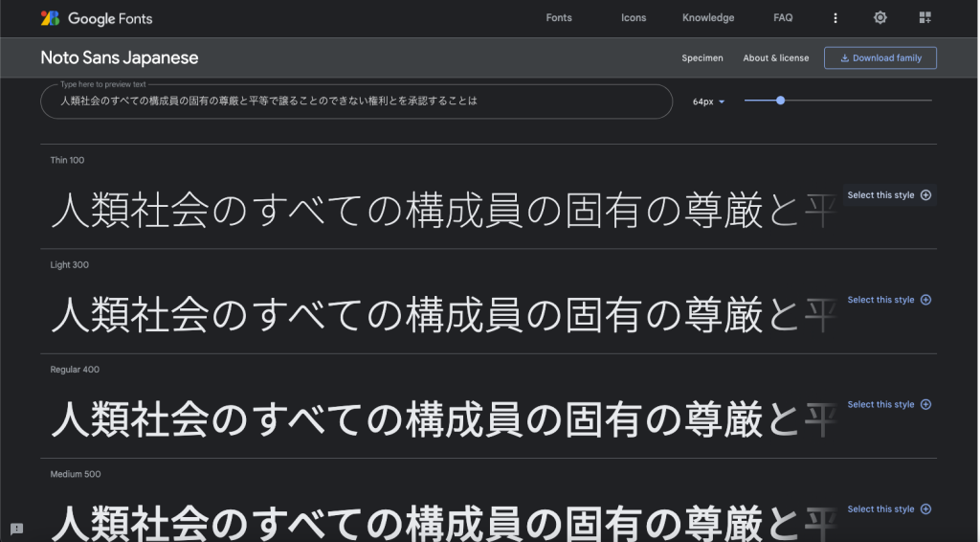Open the Knowledge navigation item

coord(708,17)
